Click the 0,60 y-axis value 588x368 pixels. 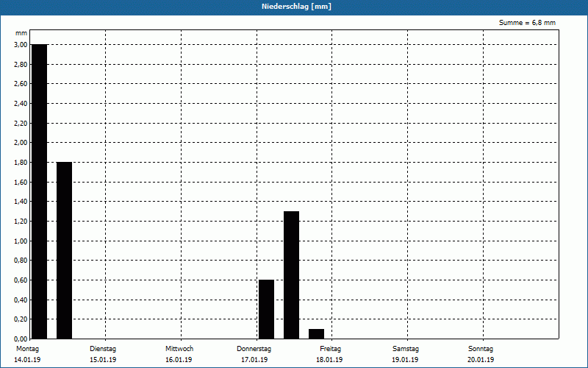click(x=21, y=280)
